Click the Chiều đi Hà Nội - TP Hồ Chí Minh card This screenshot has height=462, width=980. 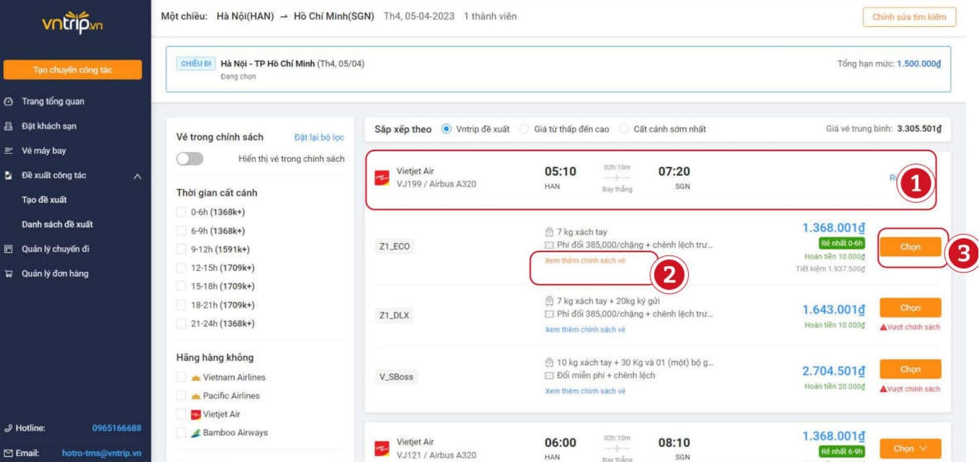(x=559, y=69)
